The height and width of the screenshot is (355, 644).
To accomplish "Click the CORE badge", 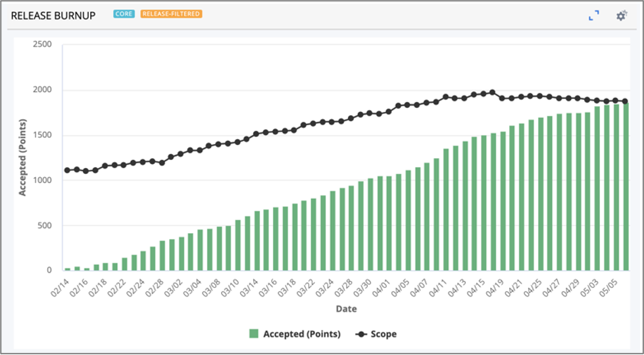I will (x=124, y=14).
